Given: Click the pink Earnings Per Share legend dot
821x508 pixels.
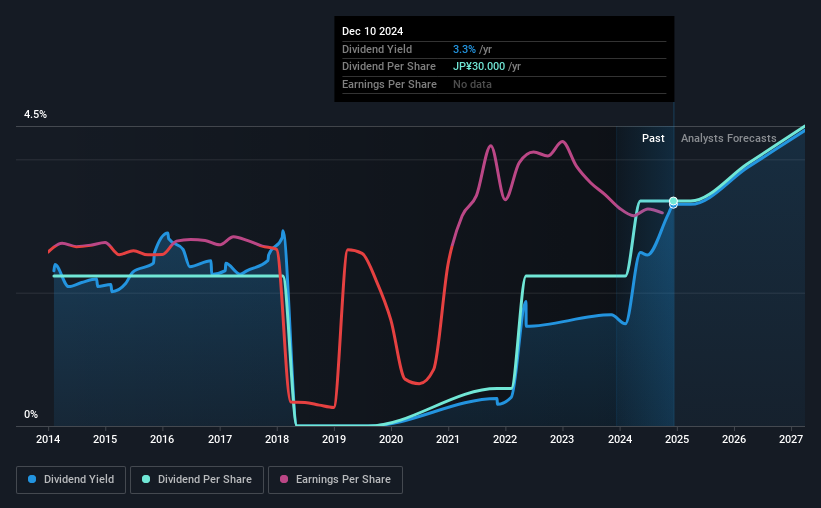Looking at the screenshot, I should click(x=284, y=479).
